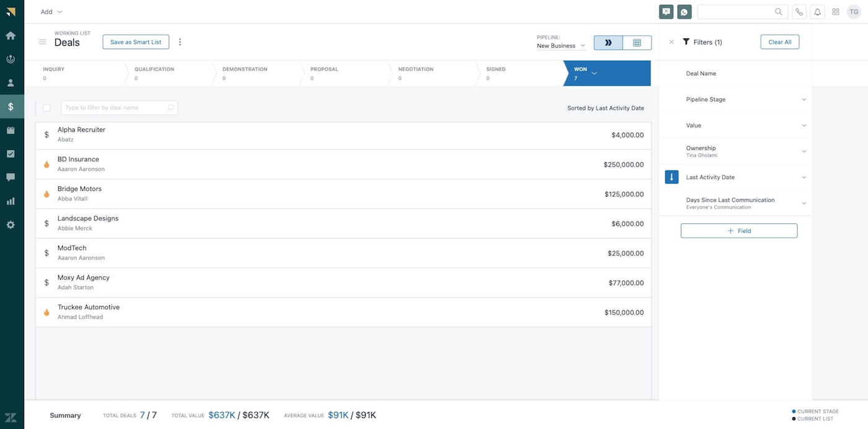
Task: Click the Clear All filters button
Action: [779, 42]
